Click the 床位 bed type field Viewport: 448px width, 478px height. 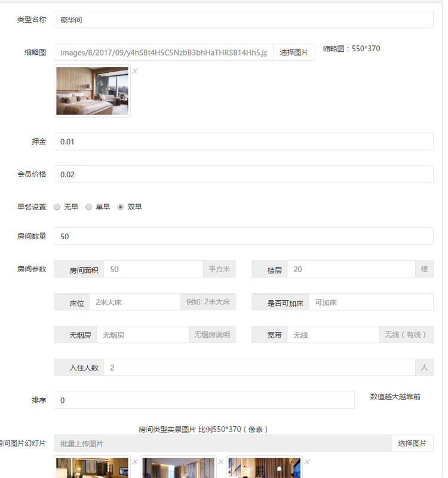[x=134, y=302]
